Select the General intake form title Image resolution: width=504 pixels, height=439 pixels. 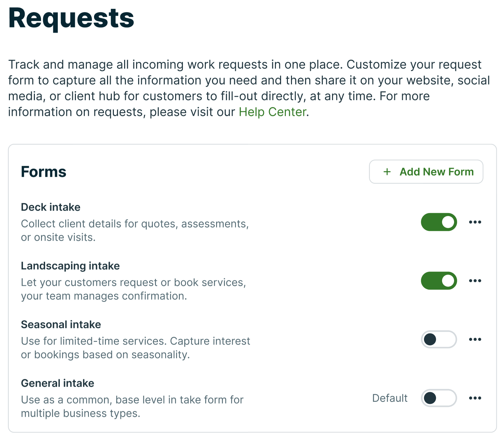point(57,383)
